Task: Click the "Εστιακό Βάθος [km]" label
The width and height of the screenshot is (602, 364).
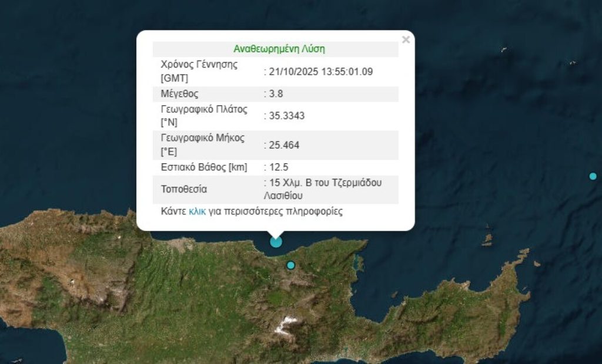Action: [x=202, y=167]
